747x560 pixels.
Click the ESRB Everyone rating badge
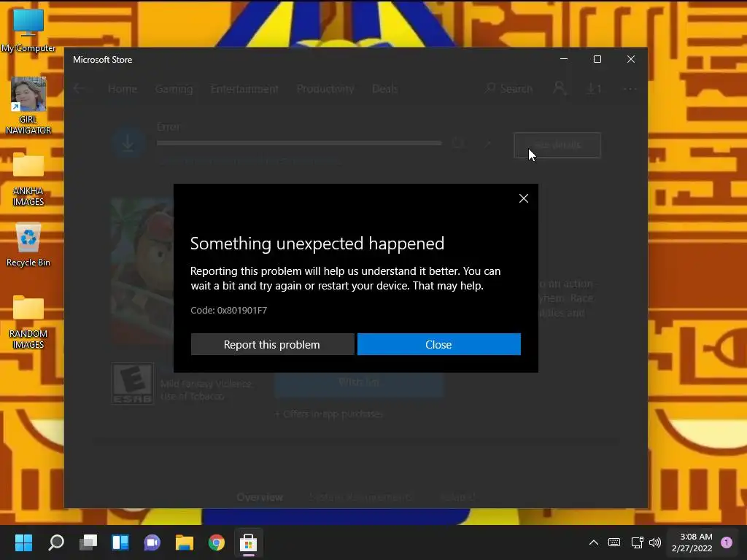click(x=133, y=384)
